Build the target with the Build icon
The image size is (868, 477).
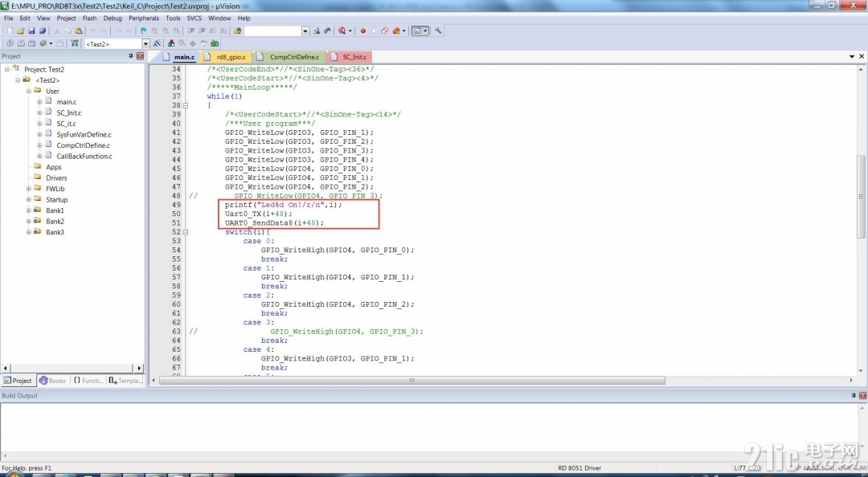pyautogui.click(x=21, y=43)
